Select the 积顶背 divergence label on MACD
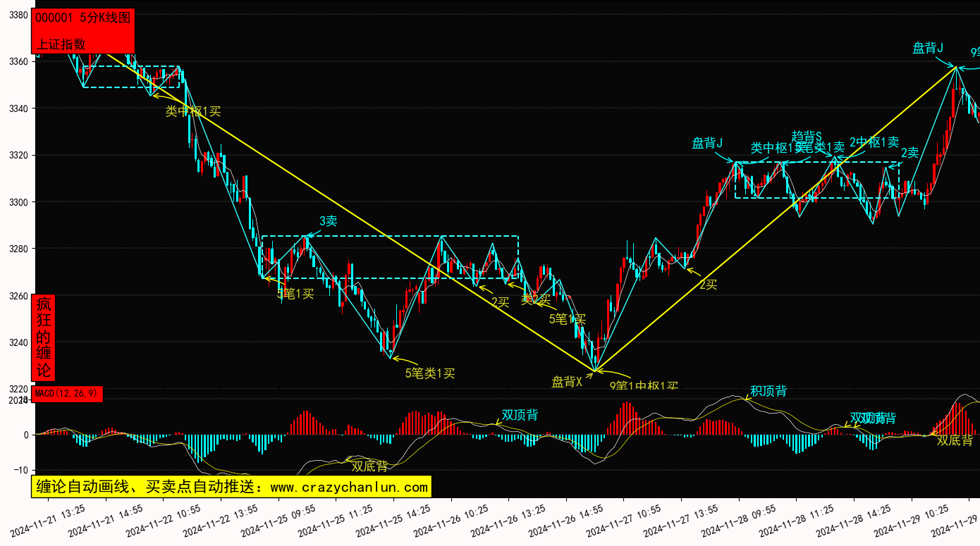Screen dimensions: 980x546 (x=768, y=391)
